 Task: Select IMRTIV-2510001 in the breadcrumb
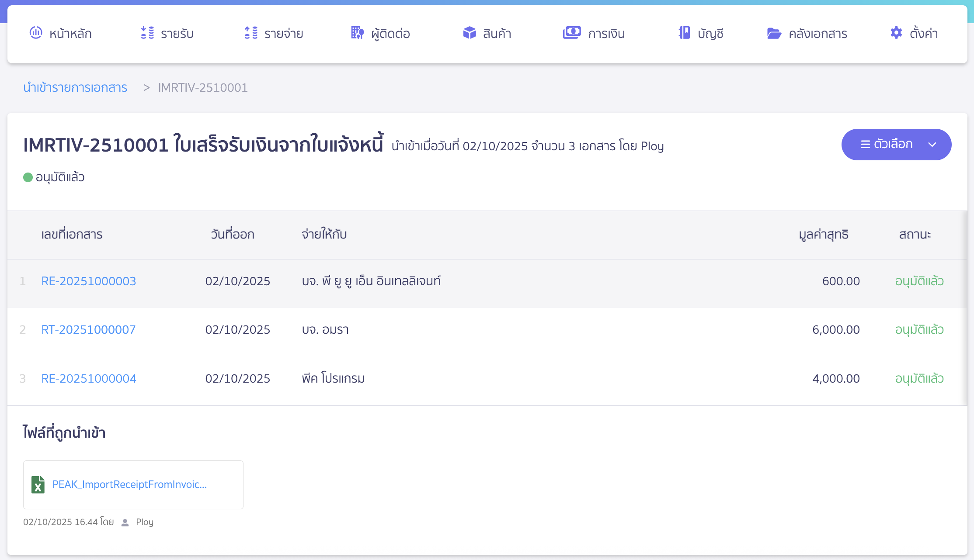coord(202,87)
